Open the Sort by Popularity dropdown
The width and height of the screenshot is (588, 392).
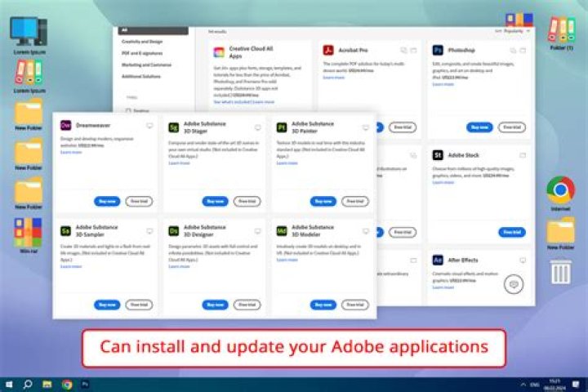coord(514,30)
